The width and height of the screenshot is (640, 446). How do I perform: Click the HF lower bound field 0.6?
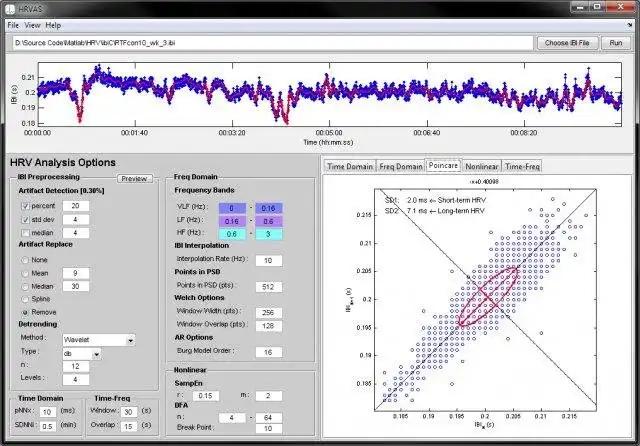(232, 234)
